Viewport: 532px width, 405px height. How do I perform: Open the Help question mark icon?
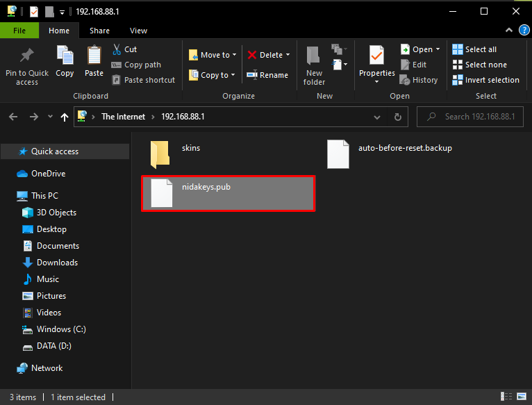[524, 30]
